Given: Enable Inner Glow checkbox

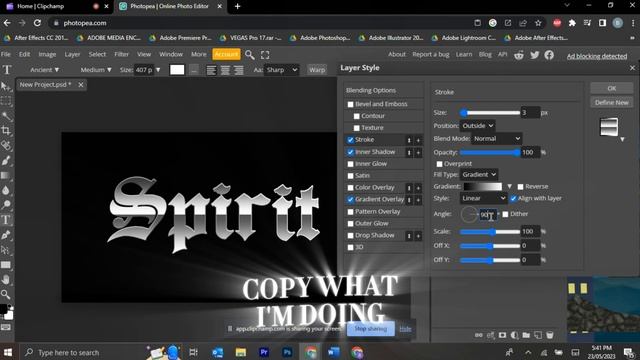Looking at the screenshot, I should [350, 164].
